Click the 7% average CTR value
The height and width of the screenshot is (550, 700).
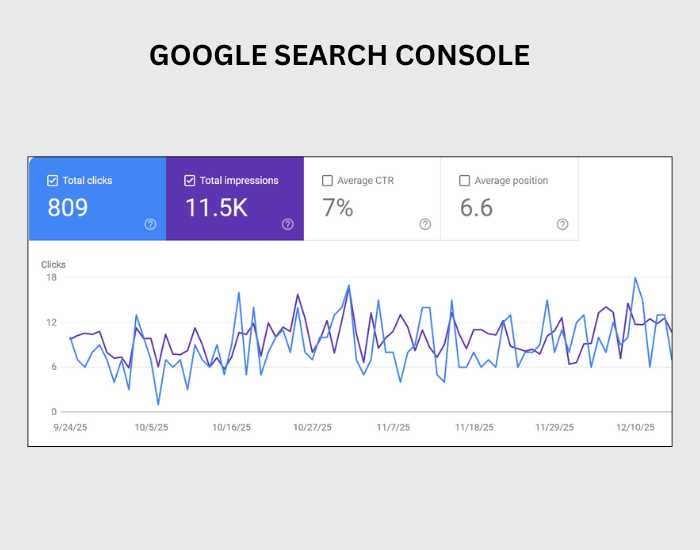click(x=338, y=208)
